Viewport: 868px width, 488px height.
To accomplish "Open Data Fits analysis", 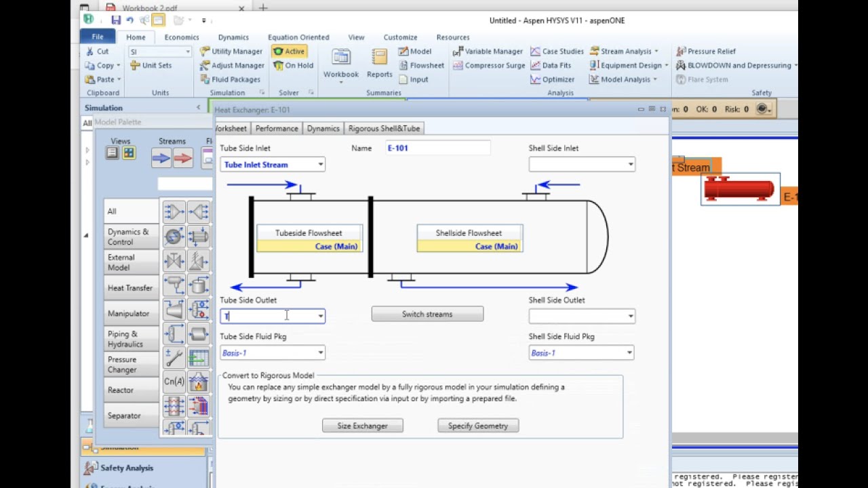I will pos(551,66).
